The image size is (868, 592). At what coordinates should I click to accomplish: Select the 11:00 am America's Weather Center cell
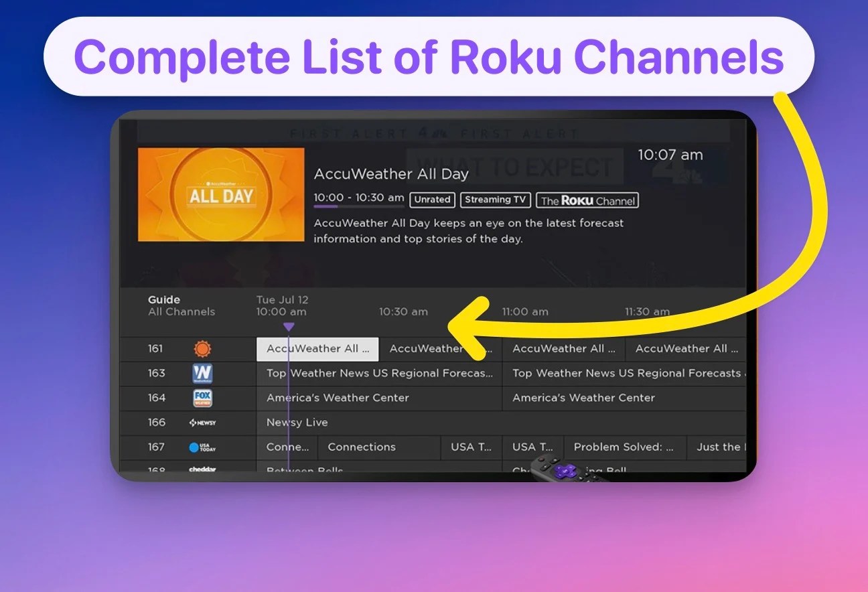coord(624,398)
